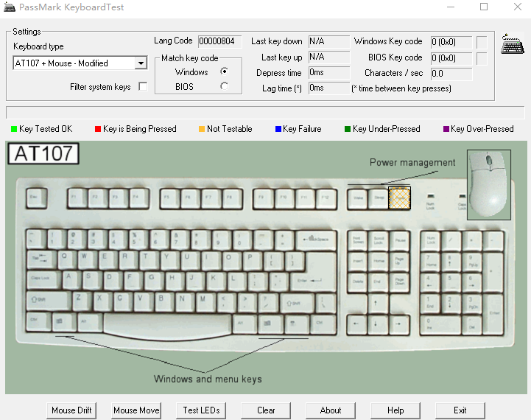Click the menu key beside right Ctrl
Screen dimensions: 531x420
point(297,324)
